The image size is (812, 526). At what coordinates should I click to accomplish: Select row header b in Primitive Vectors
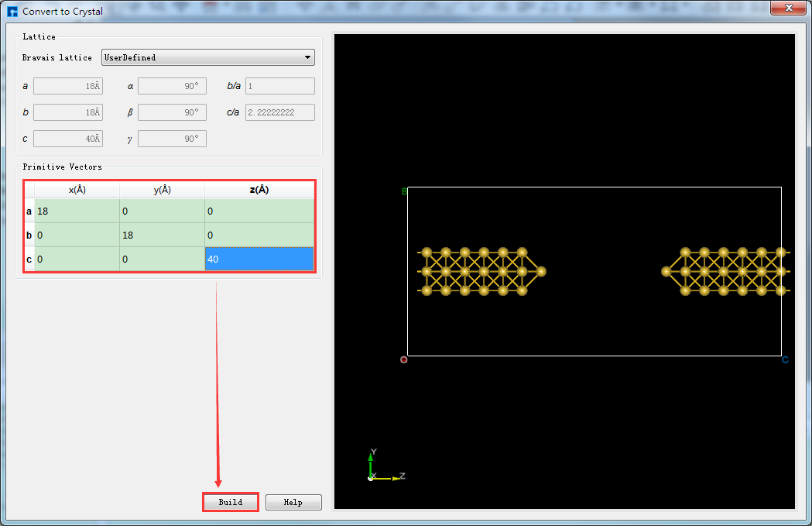click(x=29, y=235)
